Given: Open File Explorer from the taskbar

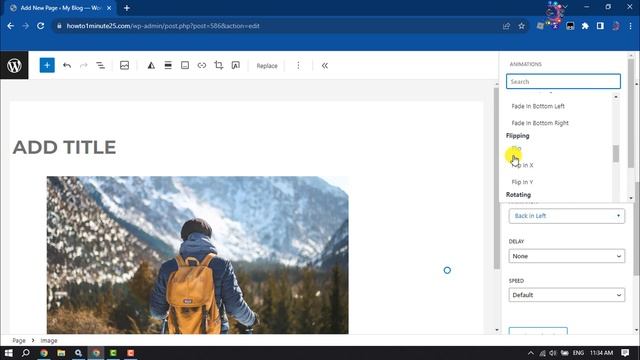Looking at the screenshot, I should (x=61, y=353).
